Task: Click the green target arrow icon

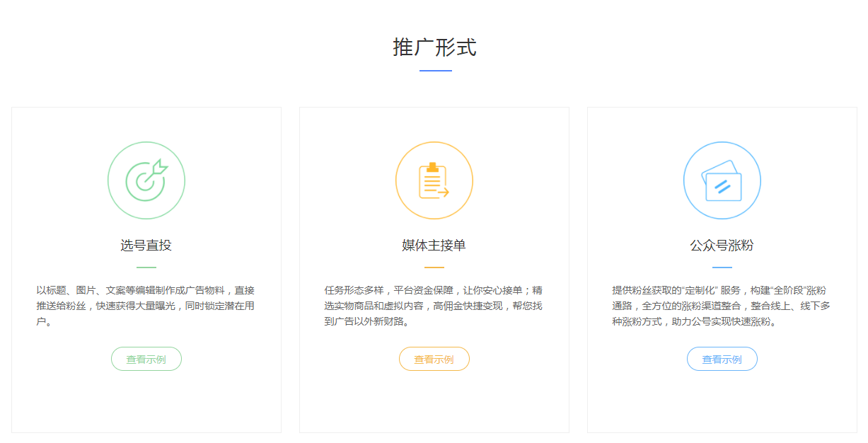Action: pos(146,180)
